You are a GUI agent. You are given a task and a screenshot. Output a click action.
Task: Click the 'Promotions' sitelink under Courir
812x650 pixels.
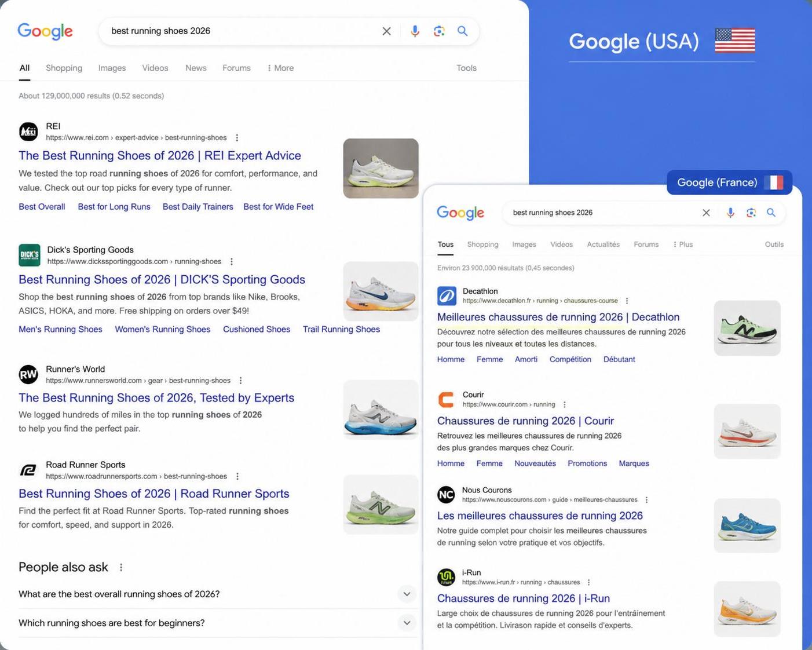(x=587, y=463)
